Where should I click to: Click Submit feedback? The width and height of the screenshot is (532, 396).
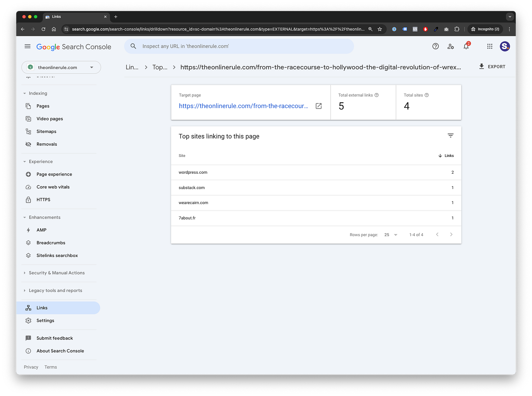pyautogui.click(x=54, y=338)
